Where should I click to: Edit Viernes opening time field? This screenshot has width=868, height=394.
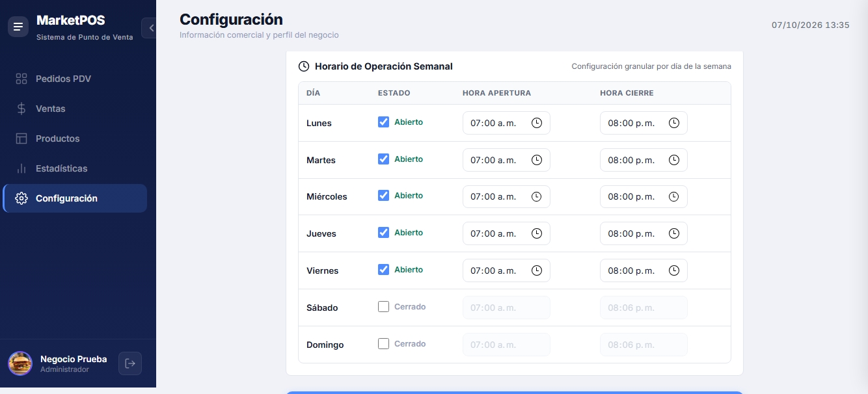pos(506,270)
